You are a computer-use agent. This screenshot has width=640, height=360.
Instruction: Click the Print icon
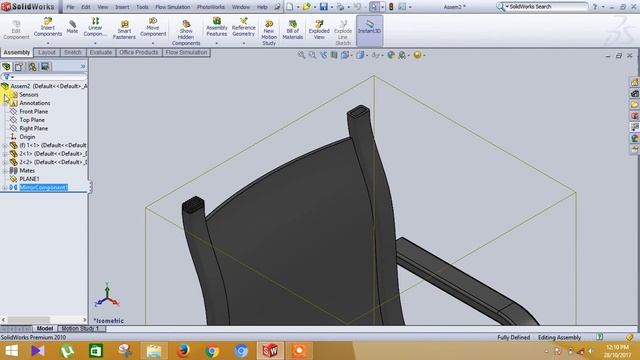[x=340, y=7]
